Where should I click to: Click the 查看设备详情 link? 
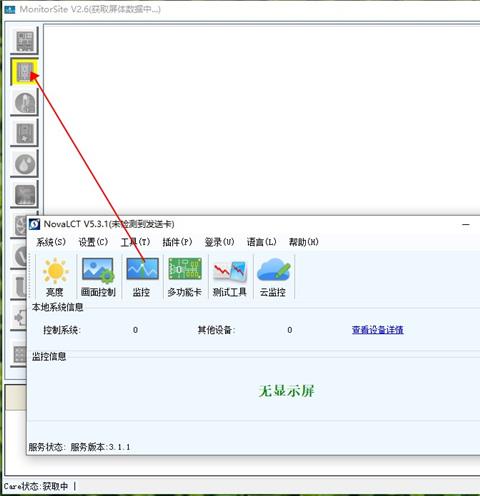pyautogui.click(x=378, y=330)
